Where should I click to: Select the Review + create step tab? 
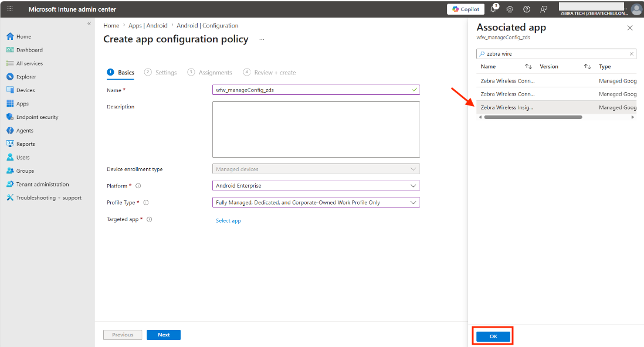pyautogui.click(x=269, y=72)
